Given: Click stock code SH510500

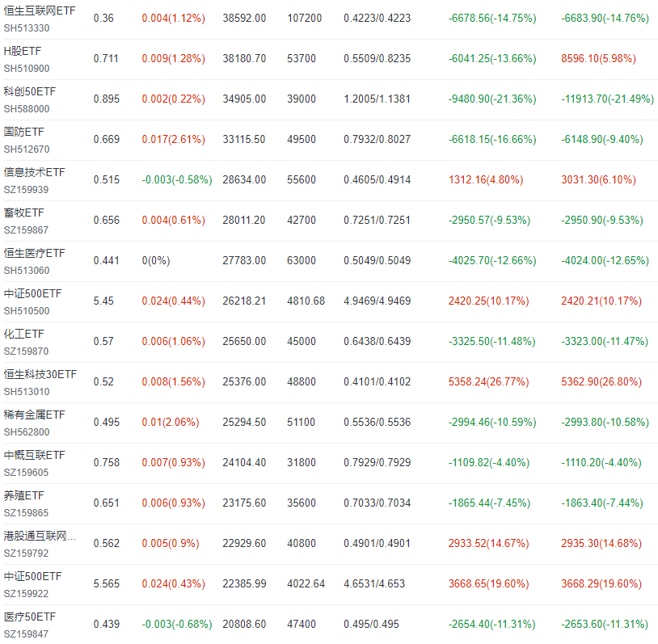Looking at the screenshot, I should click(27, 311).
